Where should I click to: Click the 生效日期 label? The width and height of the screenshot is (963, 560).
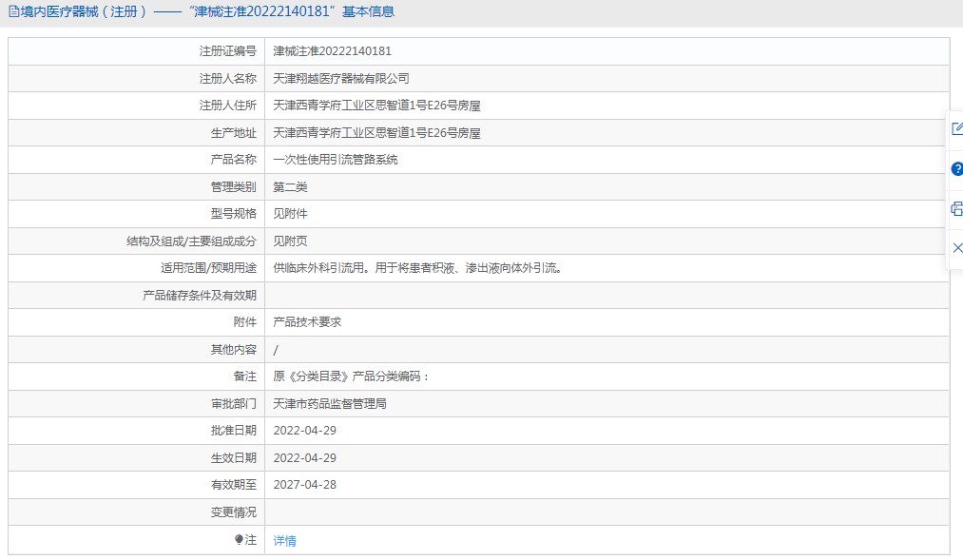tap(233, 457)
